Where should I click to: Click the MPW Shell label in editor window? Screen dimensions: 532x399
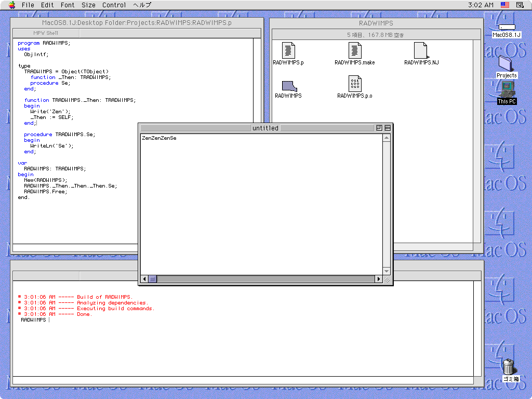(x=46, y=33)
